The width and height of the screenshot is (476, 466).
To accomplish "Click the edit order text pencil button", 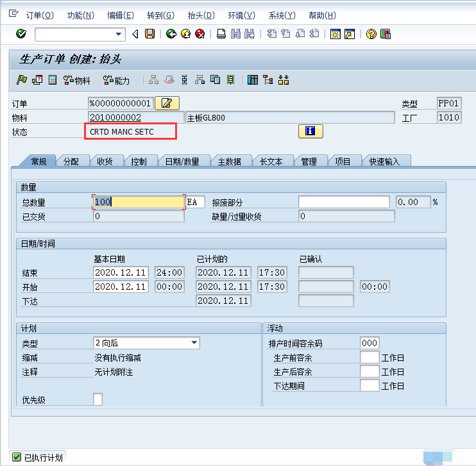I will tap(167, 103).
